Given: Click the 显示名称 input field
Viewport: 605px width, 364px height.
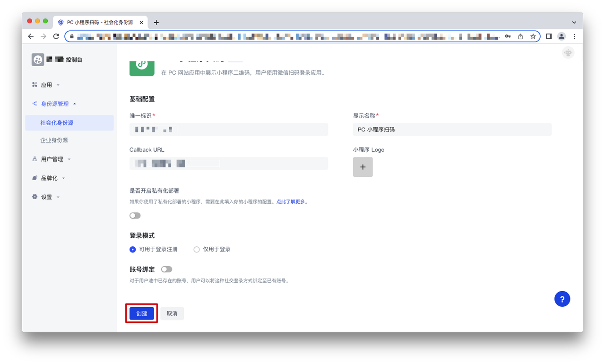Looking at the screenshot, I should (452, 130).
